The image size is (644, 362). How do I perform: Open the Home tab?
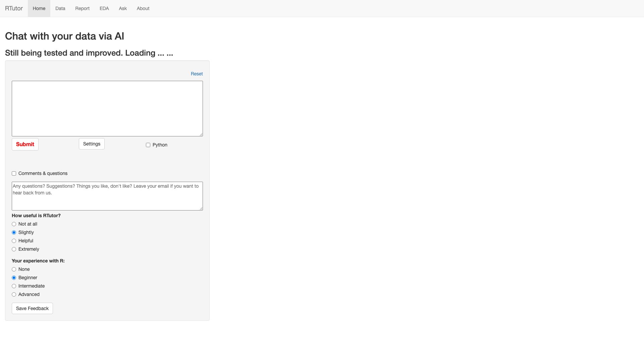click(39, 8)
